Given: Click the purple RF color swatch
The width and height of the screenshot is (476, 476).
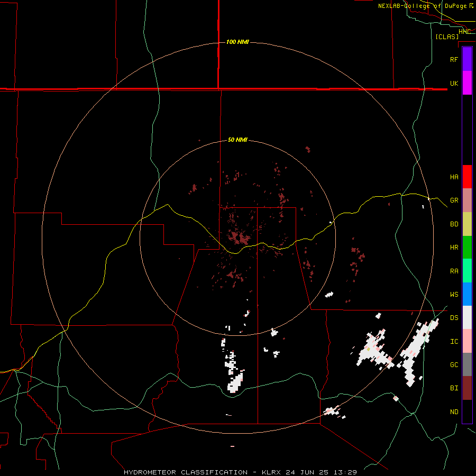Looking at the screenshot, I should tap(467, 59).
